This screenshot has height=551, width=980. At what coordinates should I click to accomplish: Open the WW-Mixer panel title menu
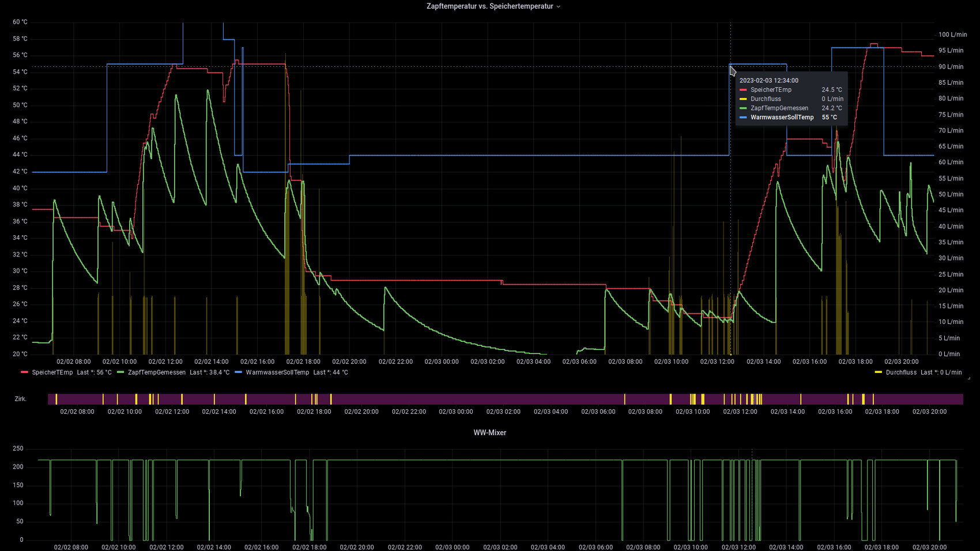coord(489,433)
